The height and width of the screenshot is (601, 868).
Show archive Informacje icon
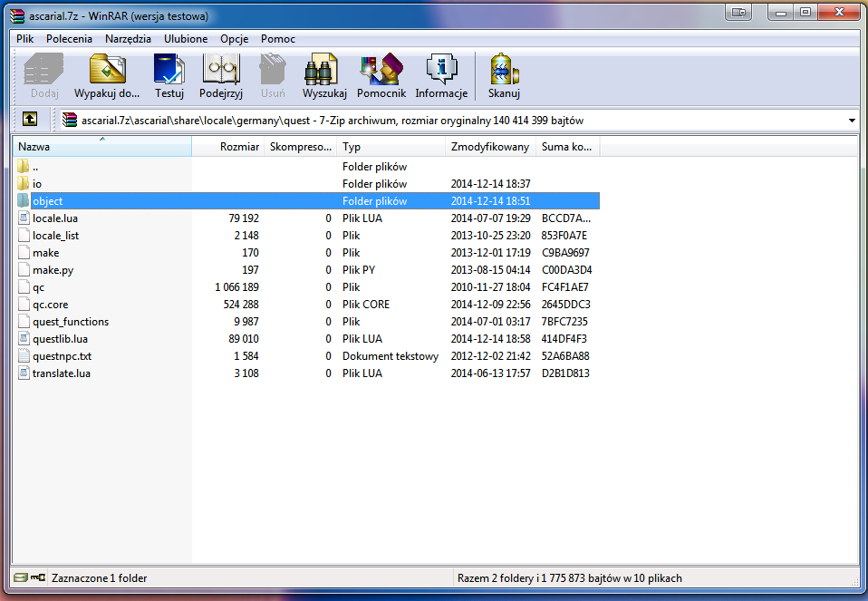point(441,69)
